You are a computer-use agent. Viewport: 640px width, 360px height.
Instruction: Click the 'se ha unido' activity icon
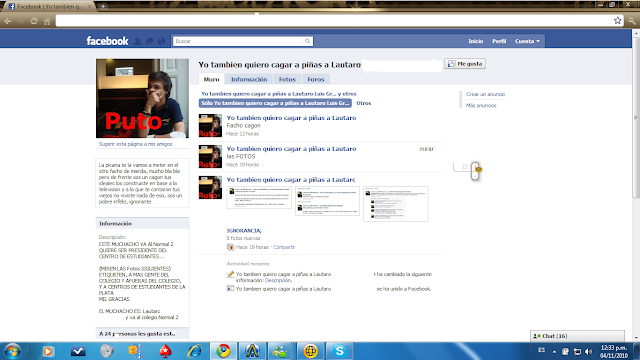230,289
